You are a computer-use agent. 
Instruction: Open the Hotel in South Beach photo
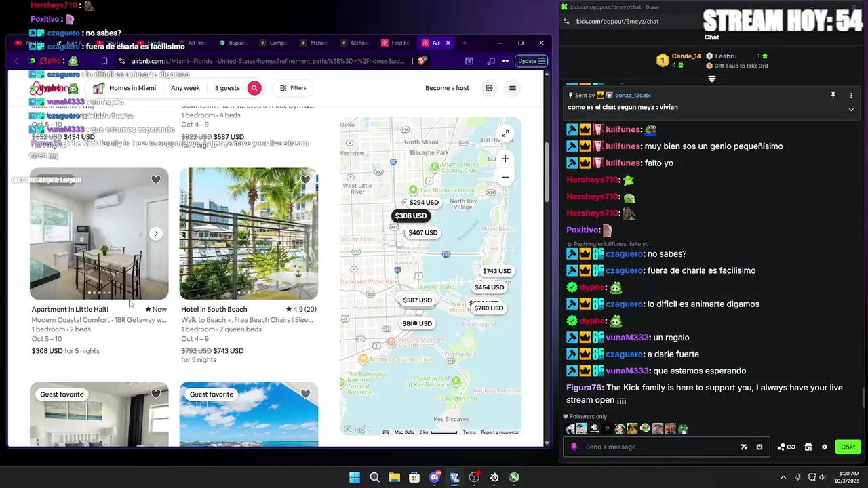[x=249, y=234]
